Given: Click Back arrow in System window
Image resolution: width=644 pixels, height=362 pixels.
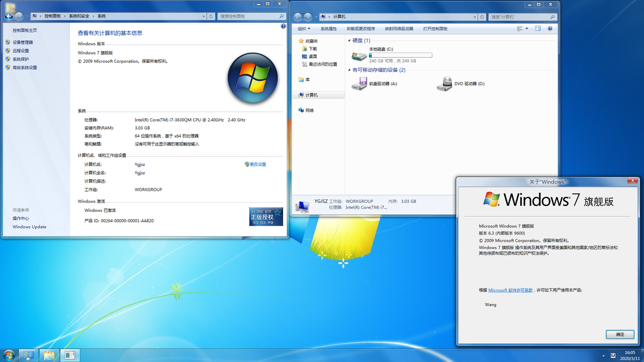Looking at the screenshot, I should pos(8,16).
